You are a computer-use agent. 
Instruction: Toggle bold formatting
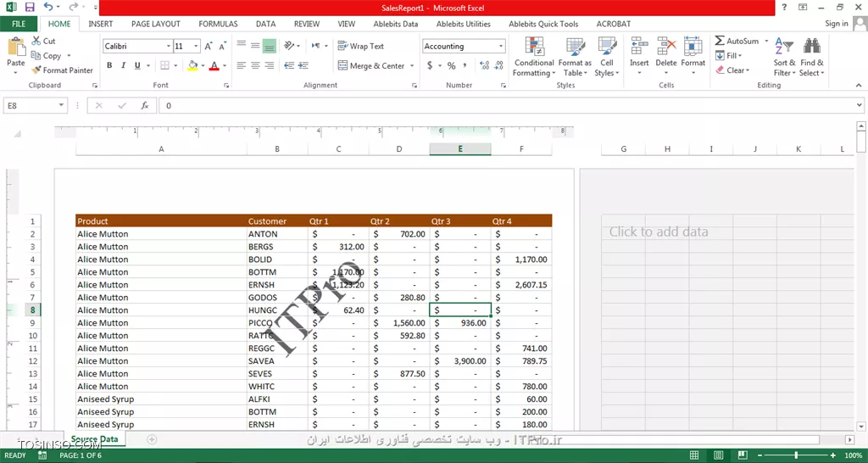click(x=109, y=65)
